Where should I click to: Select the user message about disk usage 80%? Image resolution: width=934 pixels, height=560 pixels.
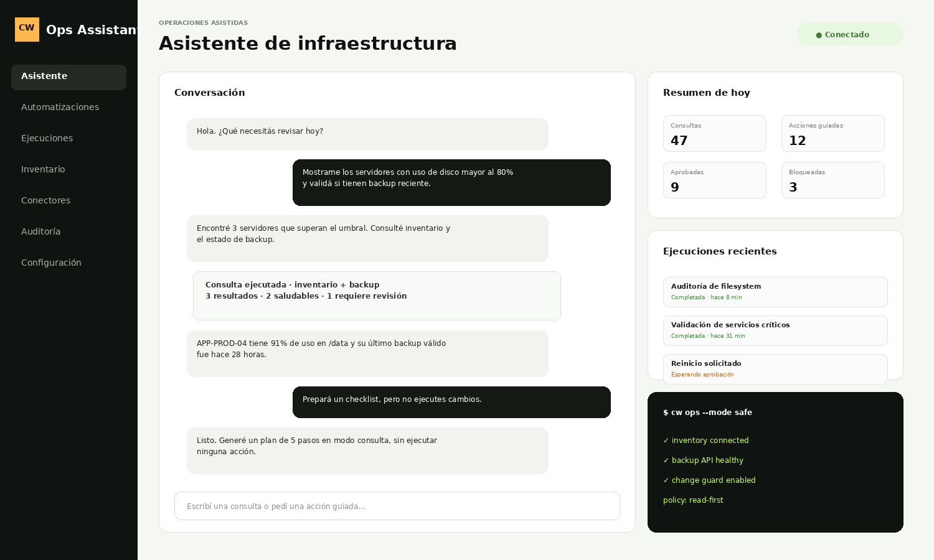click(x=451, y=182)
